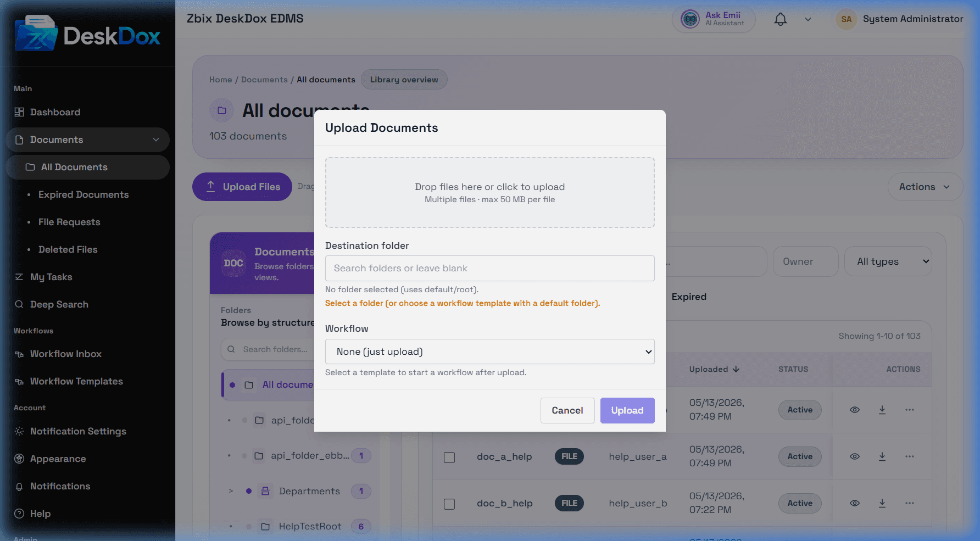This screenshot has width=980, height=541.
Task: Check the doc_a_help row checkbox
Action: [x=449, y=457]
